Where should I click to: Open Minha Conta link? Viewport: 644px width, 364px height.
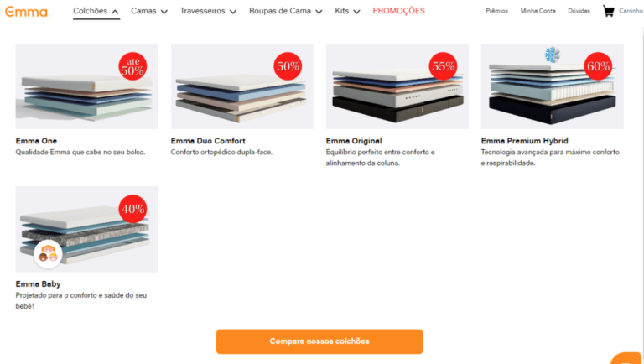pos(538,11)
